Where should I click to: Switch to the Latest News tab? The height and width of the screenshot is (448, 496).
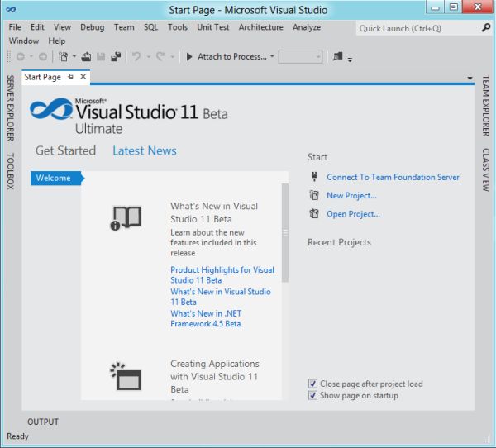pos(145,150)
